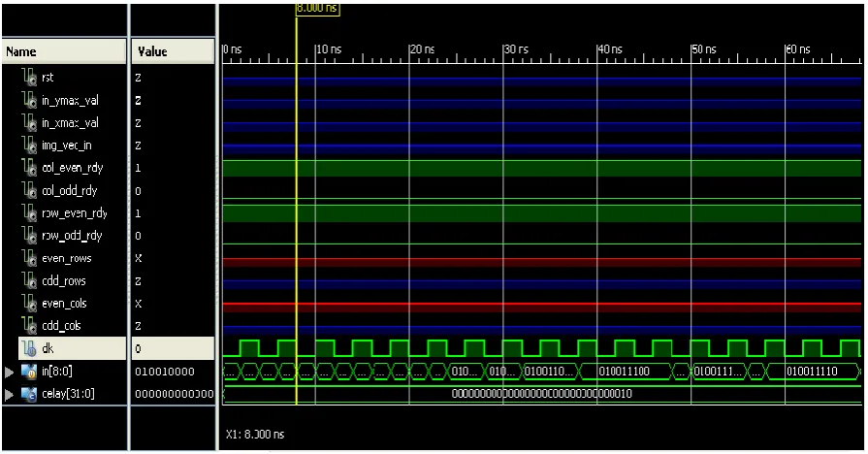Click the in[8:0] bus icon
The image size is (868, 454).
[x=29, y=371]
